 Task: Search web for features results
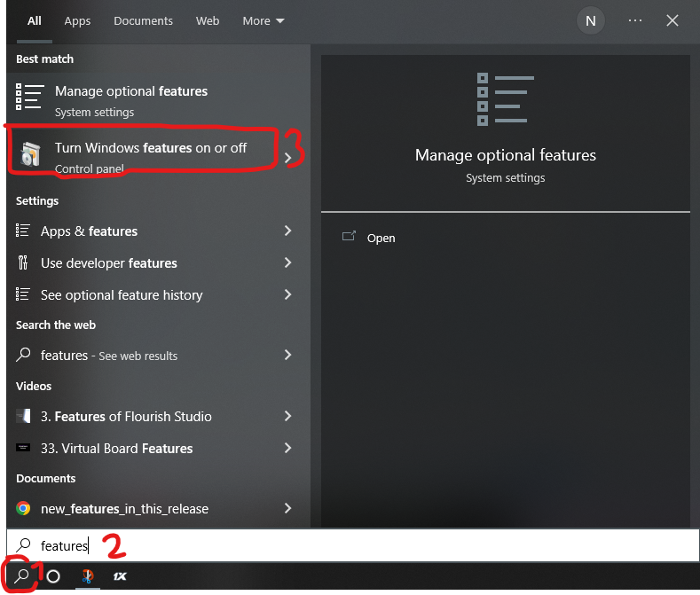coord(159,356)
